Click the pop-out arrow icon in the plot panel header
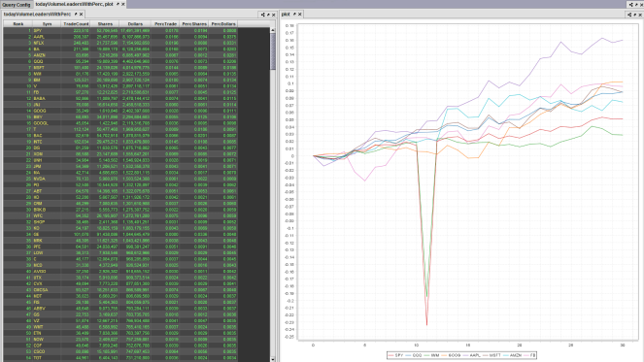Viewport: 644px width, 362px height. click(635, 15)
